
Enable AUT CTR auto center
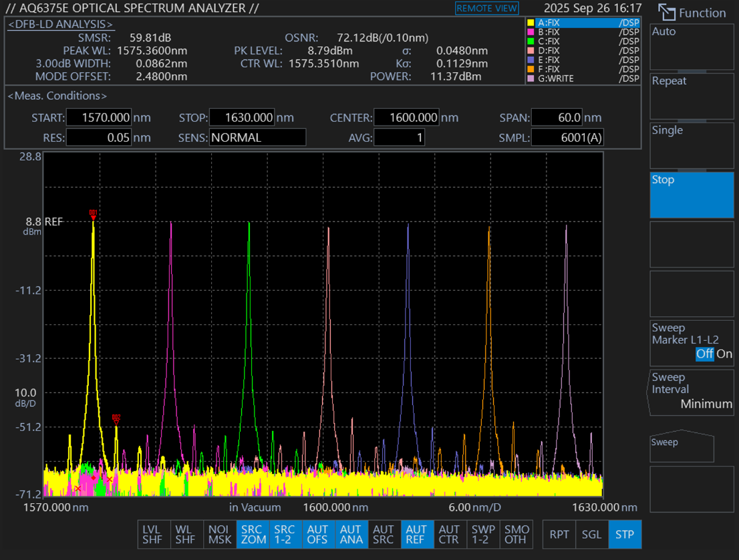pos(449,534)
